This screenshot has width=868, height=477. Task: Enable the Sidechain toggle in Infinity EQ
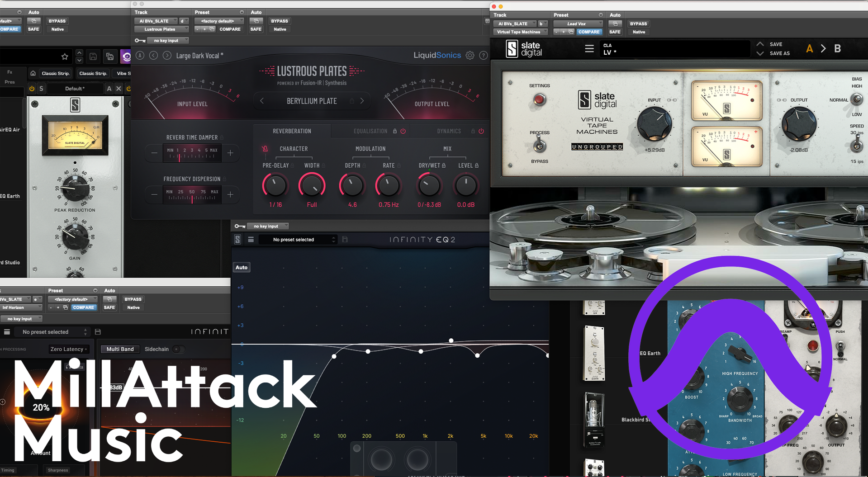[x=179, y=349]
